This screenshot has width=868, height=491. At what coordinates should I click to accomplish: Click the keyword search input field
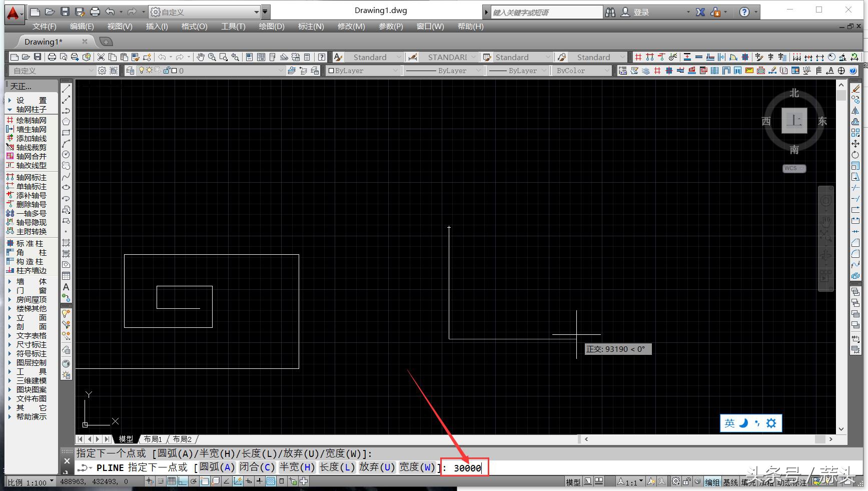547,12
